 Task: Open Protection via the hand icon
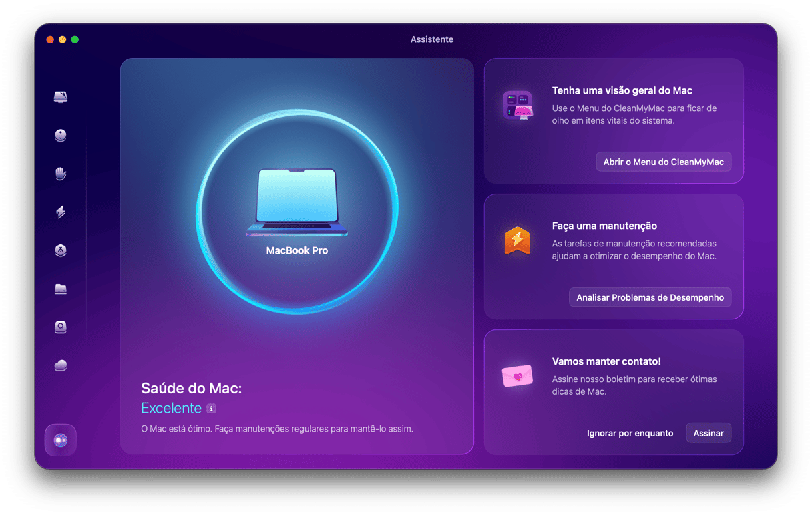click(61, 174)
